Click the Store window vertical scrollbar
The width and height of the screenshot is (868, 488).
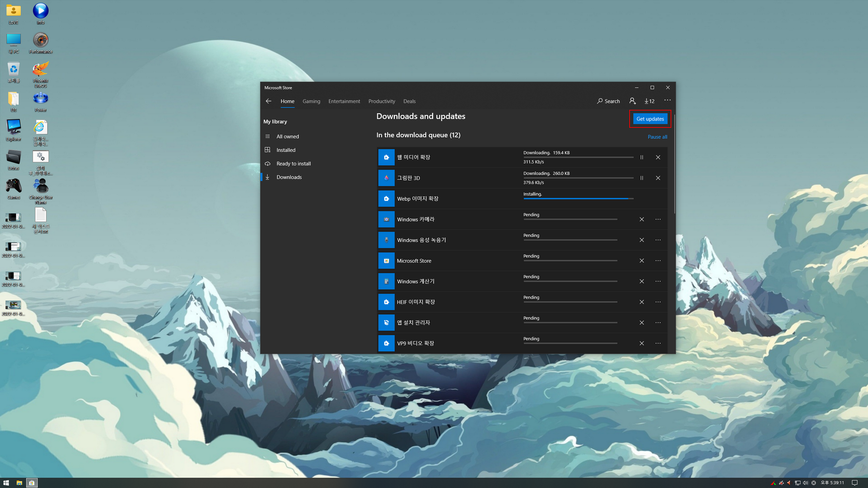click(674, 165)
